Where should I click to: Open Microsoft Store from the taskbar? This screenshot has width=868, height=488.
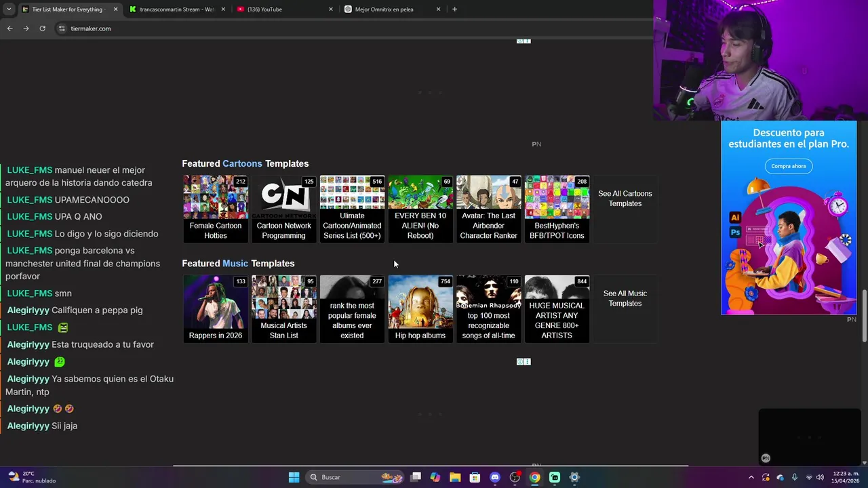click(x=475, y=477)
